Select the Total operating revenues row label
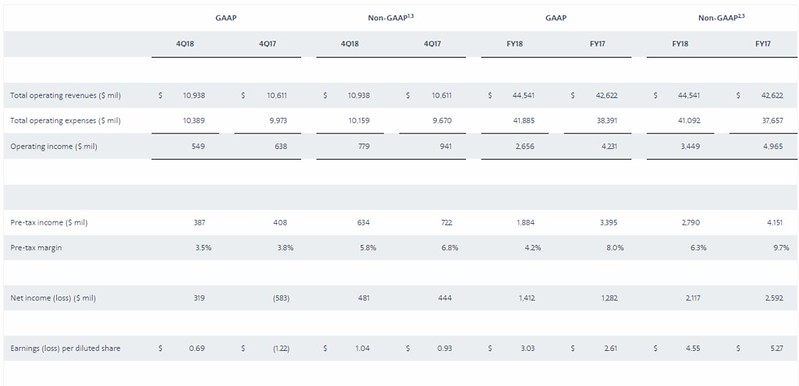 coord(66,95)
